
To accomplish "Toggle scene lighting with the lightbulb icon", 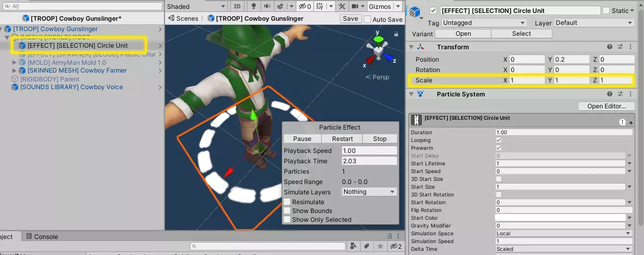I will pyautogui.click(x=254, y=7).
